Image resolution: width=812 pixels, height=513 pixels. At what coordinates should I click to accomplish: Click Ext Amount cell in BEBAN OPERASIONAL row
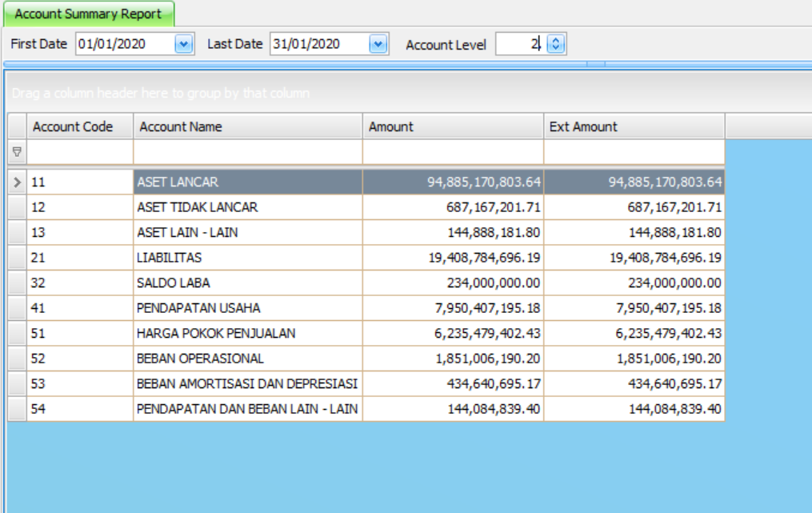pyautogui.click(x=634, y=359)
